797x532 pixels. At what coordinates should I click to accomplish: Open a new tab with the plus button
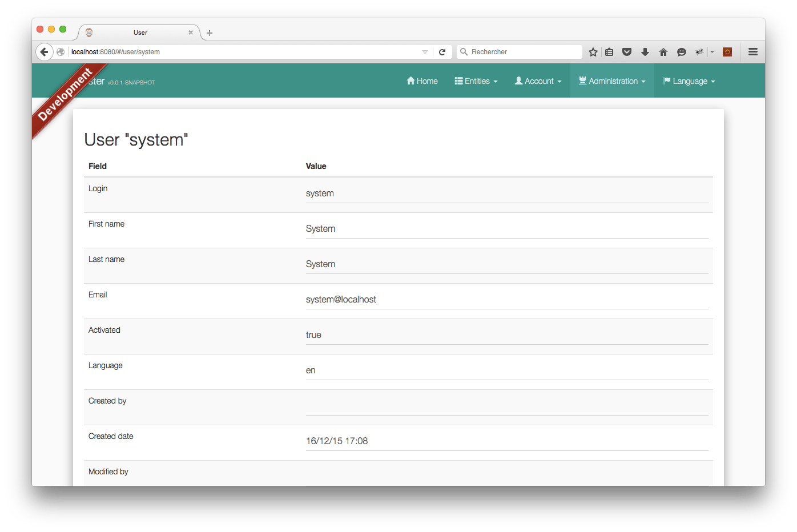(209, 33)
